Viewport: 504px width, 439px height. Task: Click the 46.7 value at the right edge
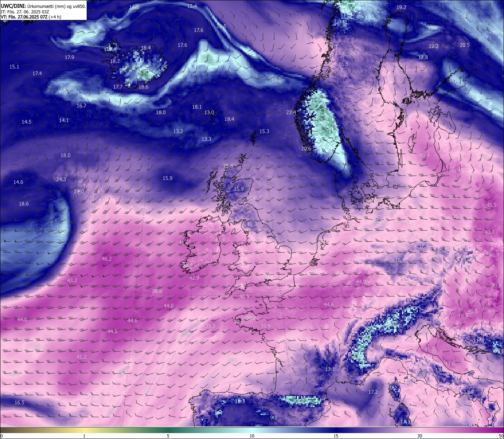click(x=494, y=255)
